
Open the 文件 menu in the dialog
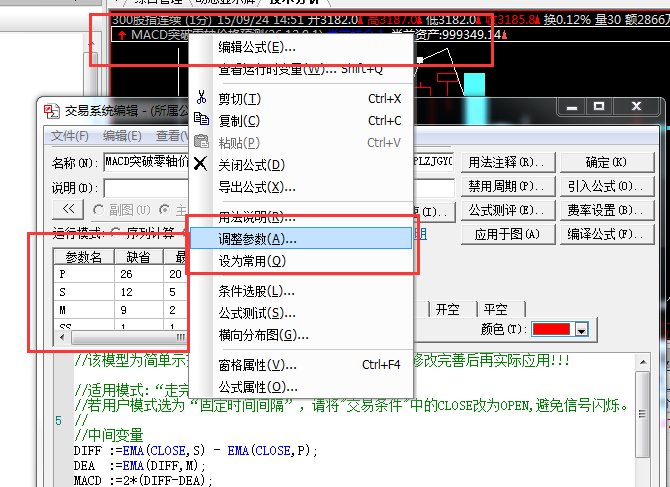tap(70, 136)
